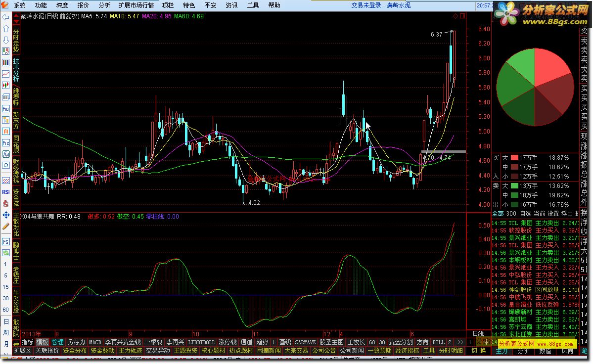Screen dimensions: 593x364
Task: Open the 系统 menu
Action: (x=20, y=5)
